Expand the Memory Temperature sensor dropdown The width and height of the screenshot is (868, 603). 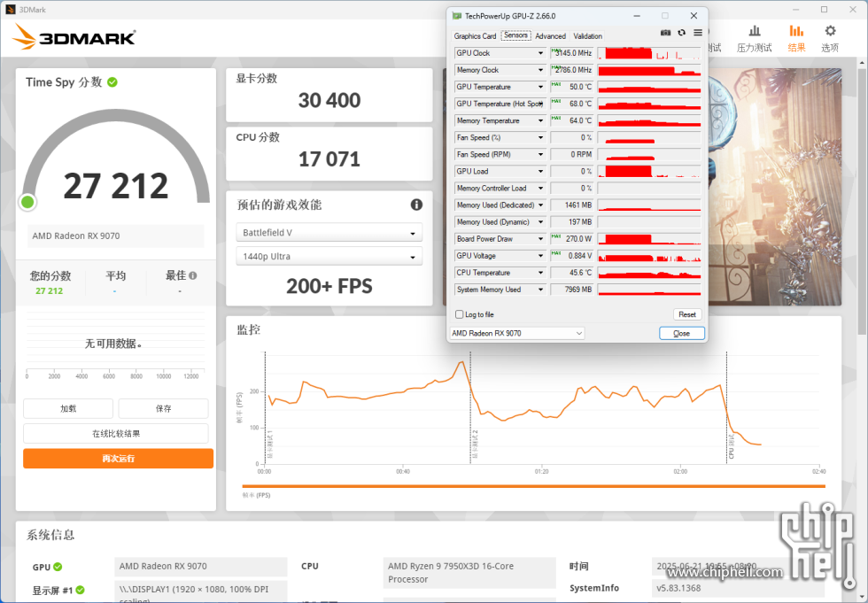coord(541,120)
